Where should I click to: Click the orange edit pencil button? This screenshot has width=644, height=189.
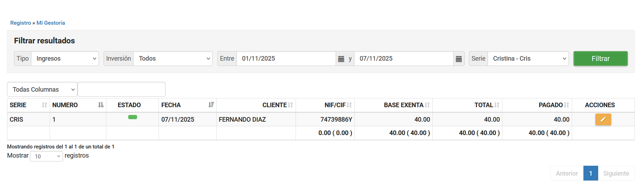(x=603, y=120)
